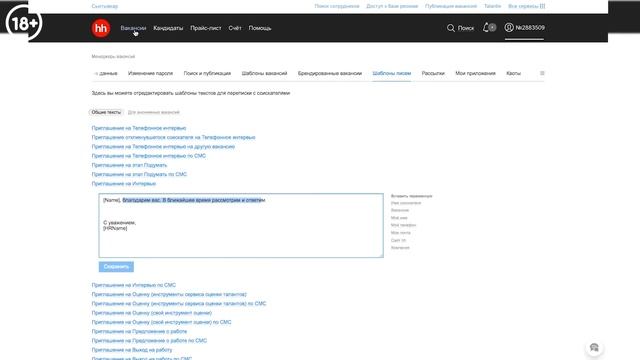Collapse the Приглашение на Интервью template

click(x=124, y=184)
